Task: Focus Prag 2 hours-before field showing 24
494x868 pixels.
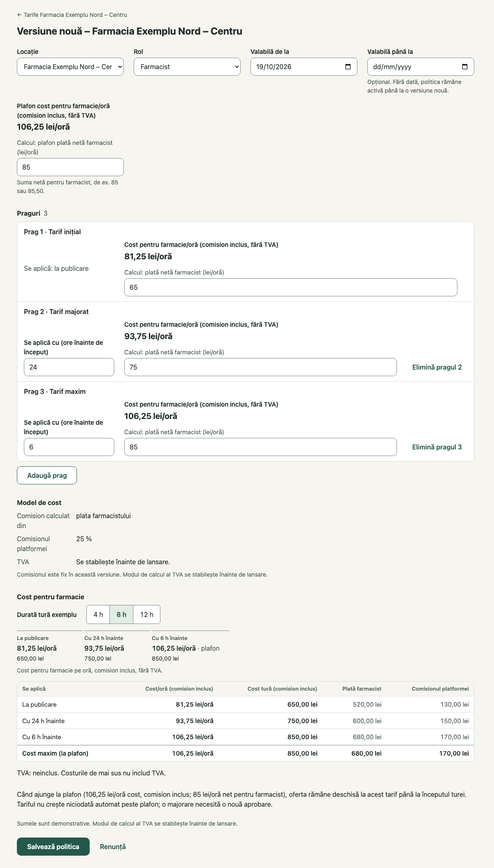Action: (x=69, y=367)
